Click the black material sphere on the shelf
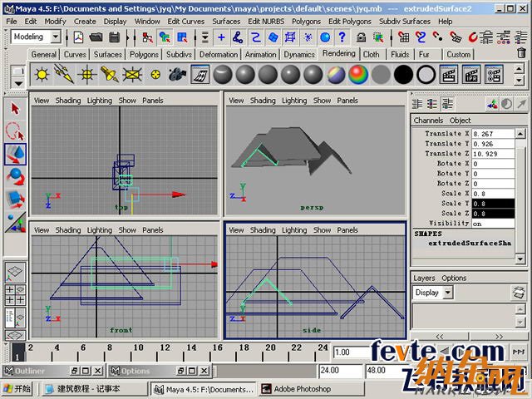The image size is (532, 399). [x=403, y=75]
